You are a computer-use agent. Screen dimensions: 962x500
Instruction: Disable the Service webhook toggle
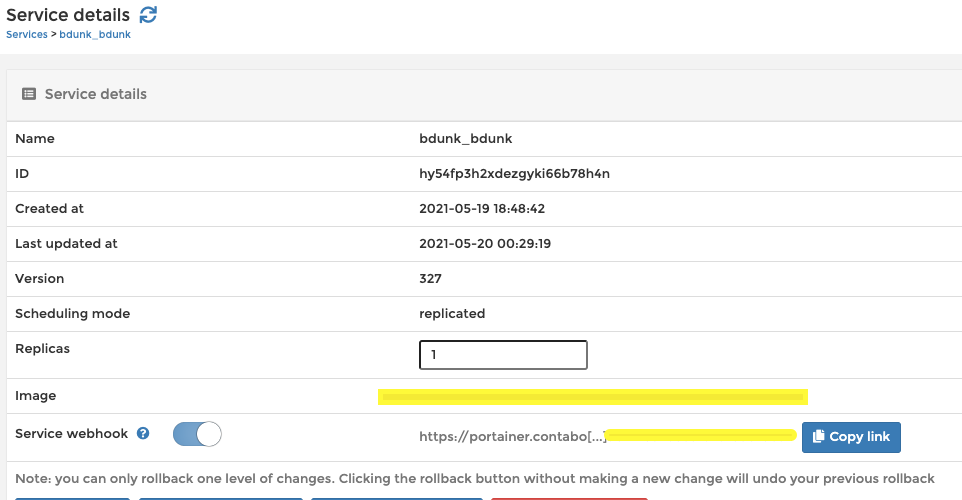tap(197, 434)
